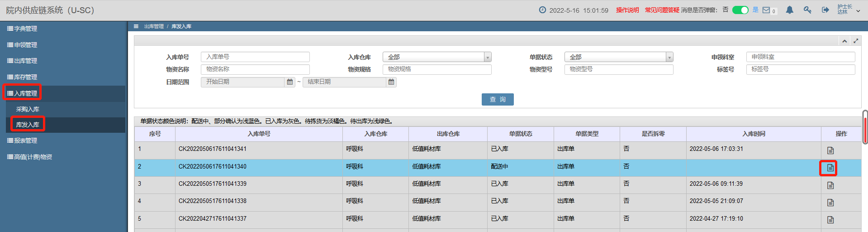Click entry time 2022-05-06 17:03:31
Screen dimensions: 868x232
(x=716, y=149)
